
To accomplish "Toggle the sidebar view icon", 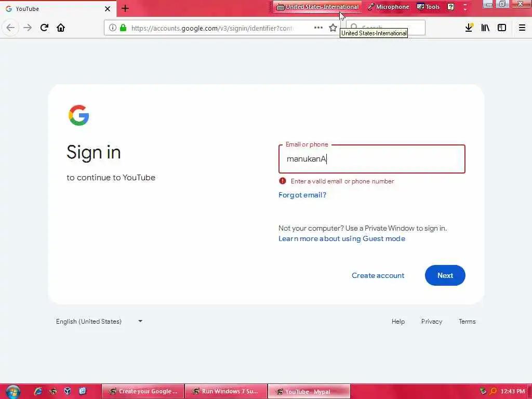I will pos(502,28).
